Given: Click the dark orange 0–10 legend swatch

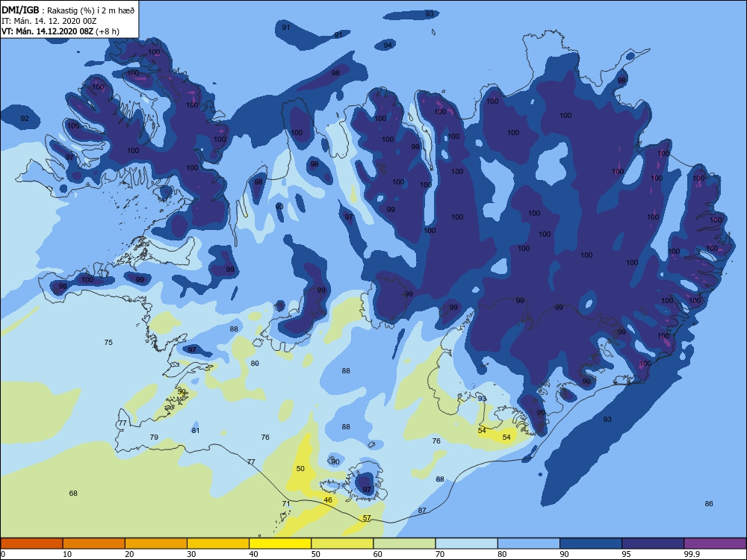Looking at the screenshot, I should point(31,544).
